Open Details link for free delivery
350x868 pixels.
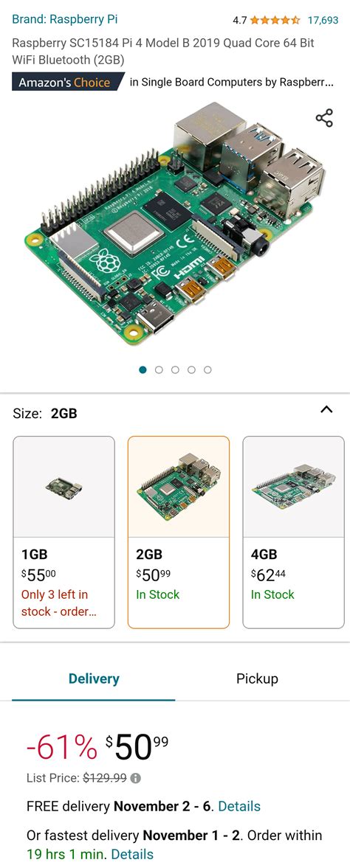(x=239, y=807)
